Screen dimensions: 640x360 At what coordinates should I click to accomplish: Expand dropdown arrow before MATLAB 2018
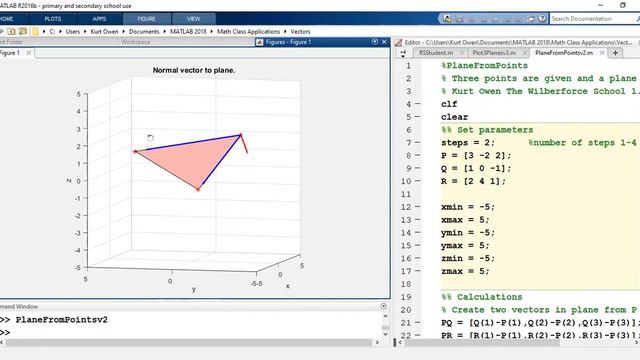tap(165, 31)
